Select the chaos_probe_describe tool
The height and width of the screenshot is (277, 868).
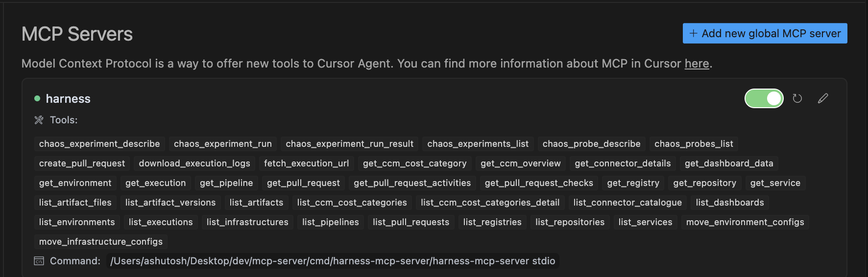pyautogui.click(x=592, y=144)
